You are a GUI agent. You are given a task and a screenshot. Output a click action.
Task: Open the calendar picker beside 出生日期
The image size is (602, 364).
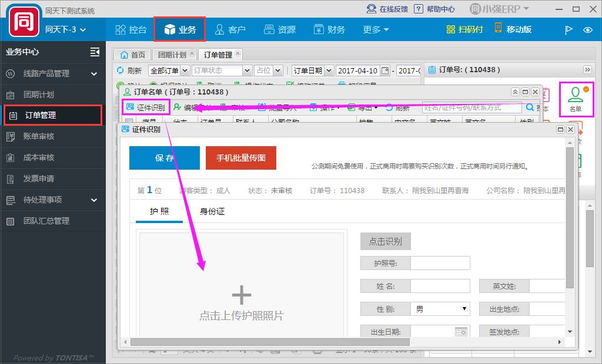click(x=461, y=332)
